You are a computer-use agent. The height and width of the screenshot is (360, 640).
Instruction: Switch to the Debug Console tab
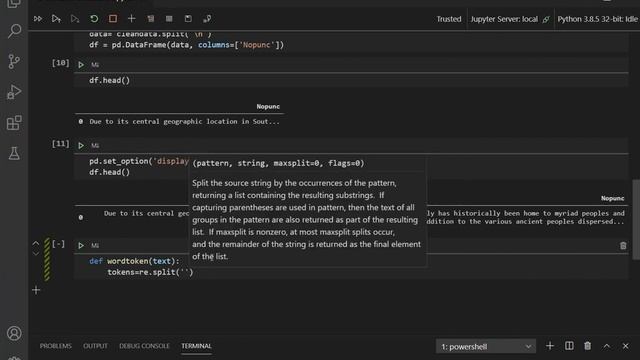[144, 346]
